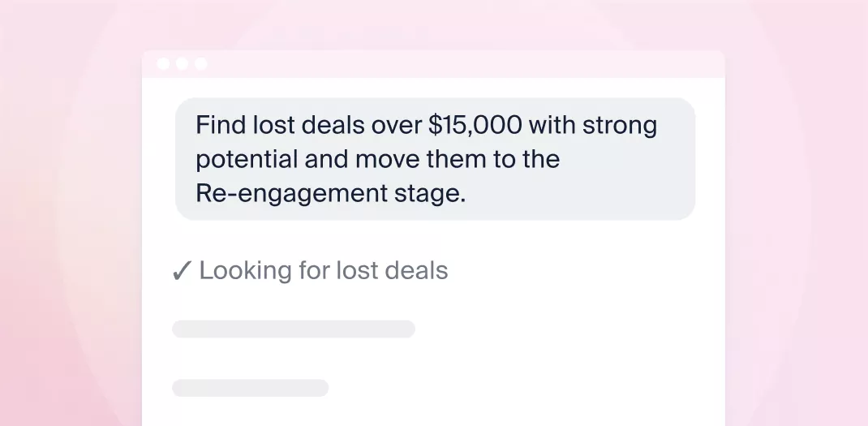Image resolution: width=868 pixels, height=426 pixels.
Task: Click the shorter gray loading placeholder bar
Action: pyautogui.click(x=250, y=388)
